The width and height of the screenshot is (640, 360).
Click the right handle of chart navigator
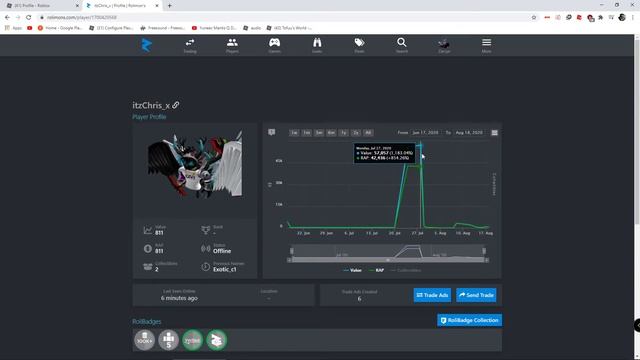click(x=484, y=251)
